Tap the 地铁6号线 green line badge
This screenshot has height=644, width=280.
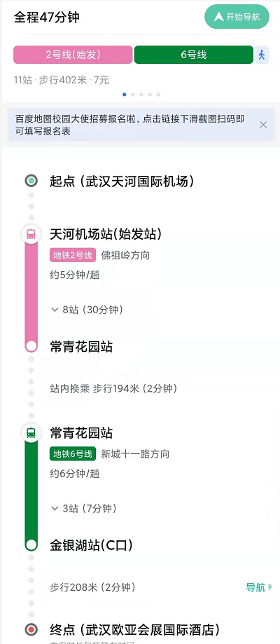point(73,454)
